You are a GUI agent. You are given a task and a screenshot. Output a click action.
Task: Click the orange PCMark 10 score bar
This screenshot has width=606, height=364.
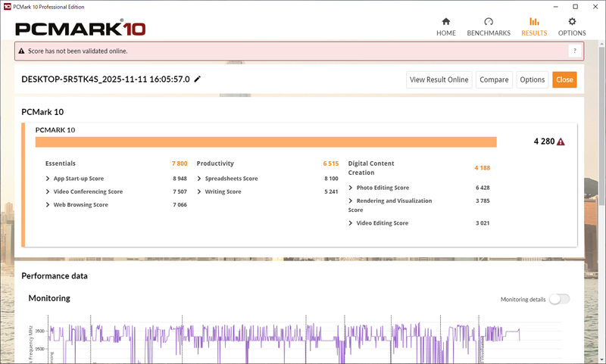coord(266,142)
